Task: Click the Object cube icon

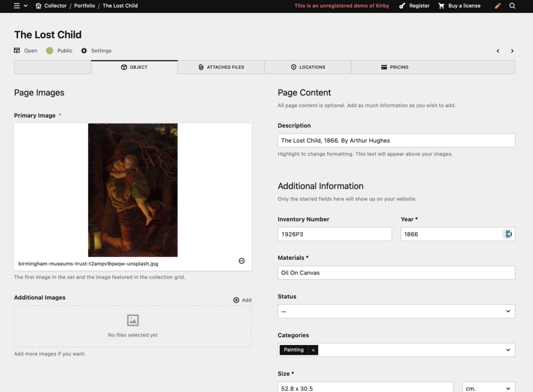Action: (x=124, y=67)
